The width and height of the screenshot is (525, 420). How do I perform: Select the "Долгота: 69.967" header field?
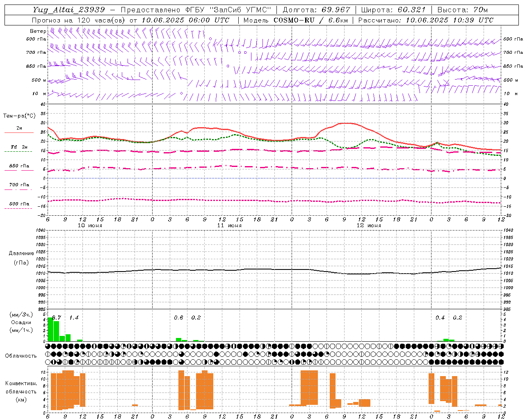click(x=316, y=9)
